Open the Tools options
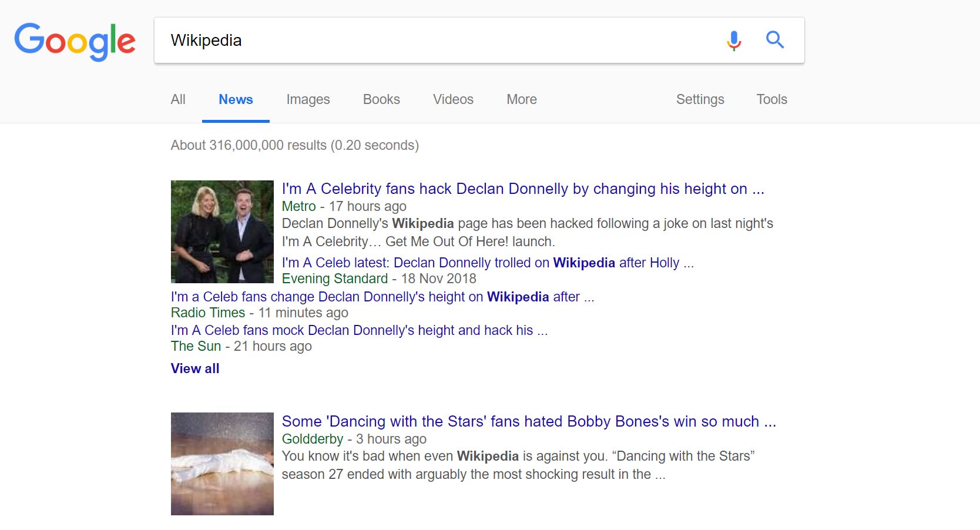Image resolution: width=980 pixels, height=530 pixels. pyautogui.click(x=771, y=99)
